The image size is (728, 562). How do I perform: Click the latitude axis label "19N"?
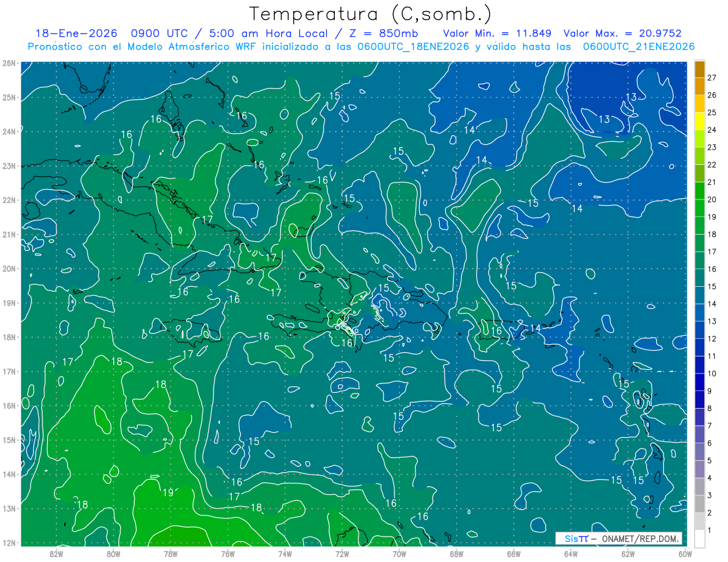pos(8,303)
